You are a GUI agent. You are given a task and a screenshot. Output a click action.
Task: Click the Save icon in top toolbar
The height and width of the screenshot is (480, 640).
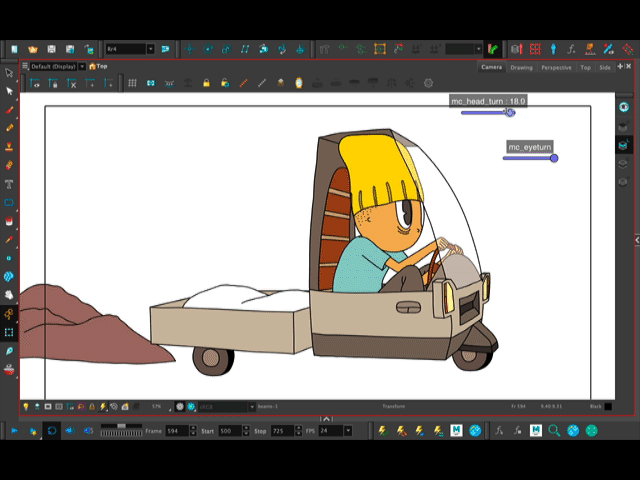click(51, 48)
